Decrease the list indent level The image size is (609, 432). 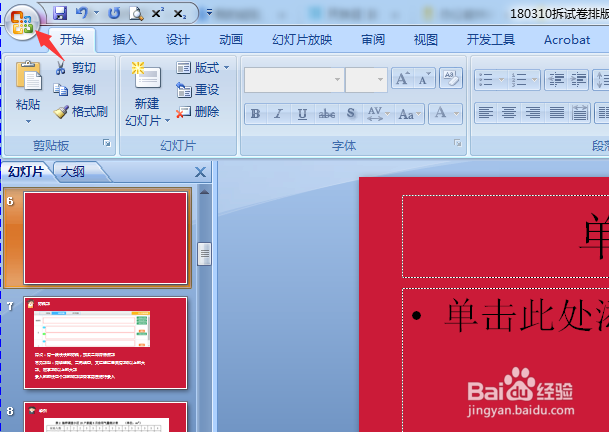pos(556,80)
